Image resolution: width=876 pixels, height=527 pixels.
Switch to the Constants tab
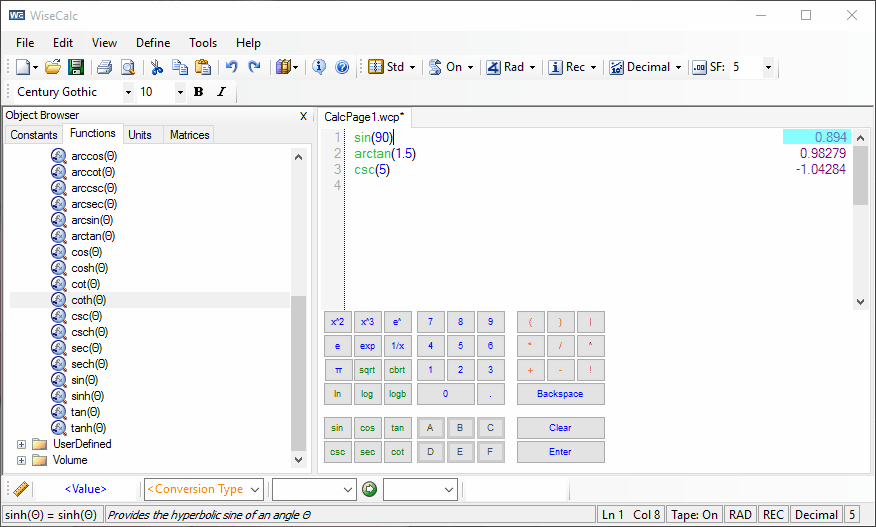[x=34, y=135]
